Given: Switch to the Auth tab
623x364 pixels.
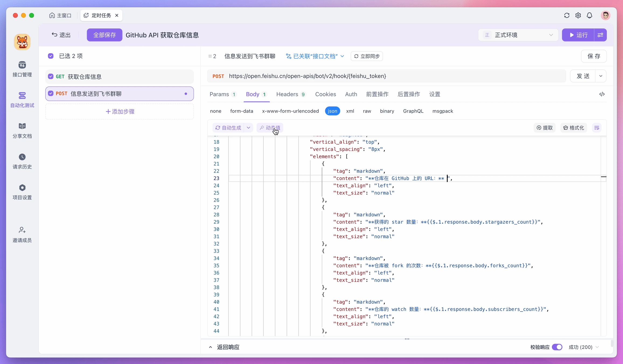Looking at the screenshot, I should [x=351, y=94].
